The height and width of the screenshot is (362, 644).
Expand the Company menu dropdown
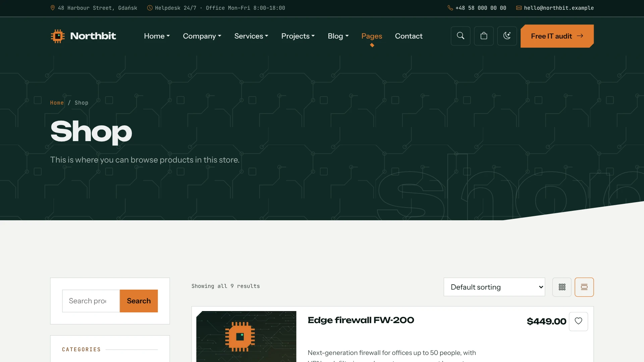[202, 36]
